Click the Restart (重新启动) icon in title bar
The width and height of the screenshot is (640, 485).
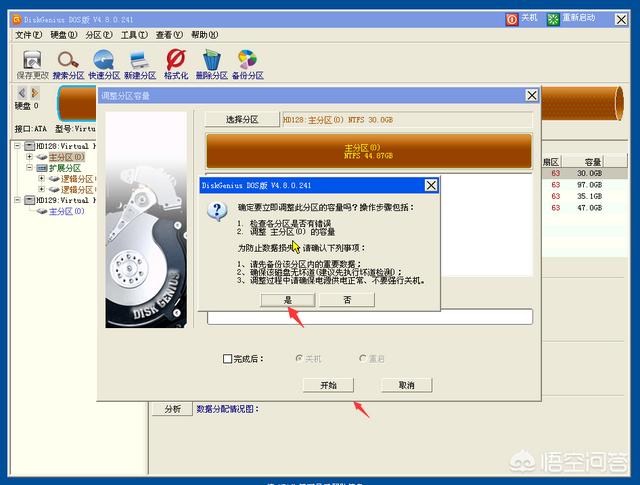(553, 19)
